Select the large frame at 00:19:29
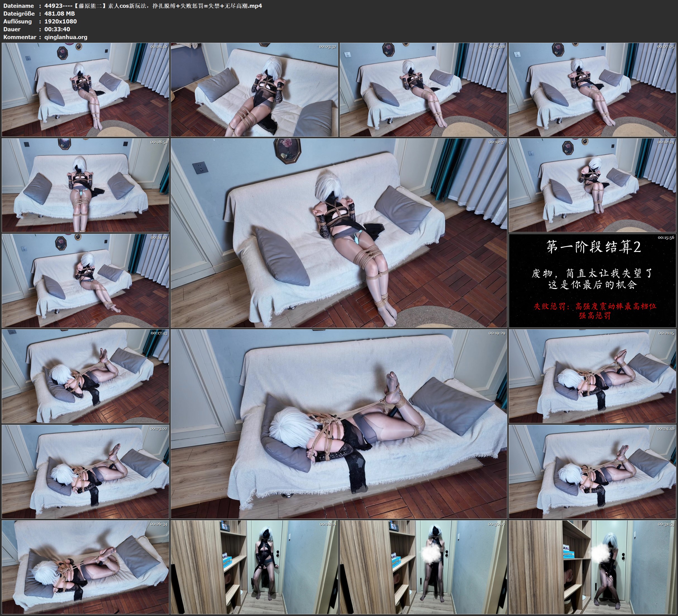678x616 pixels. 339,424
